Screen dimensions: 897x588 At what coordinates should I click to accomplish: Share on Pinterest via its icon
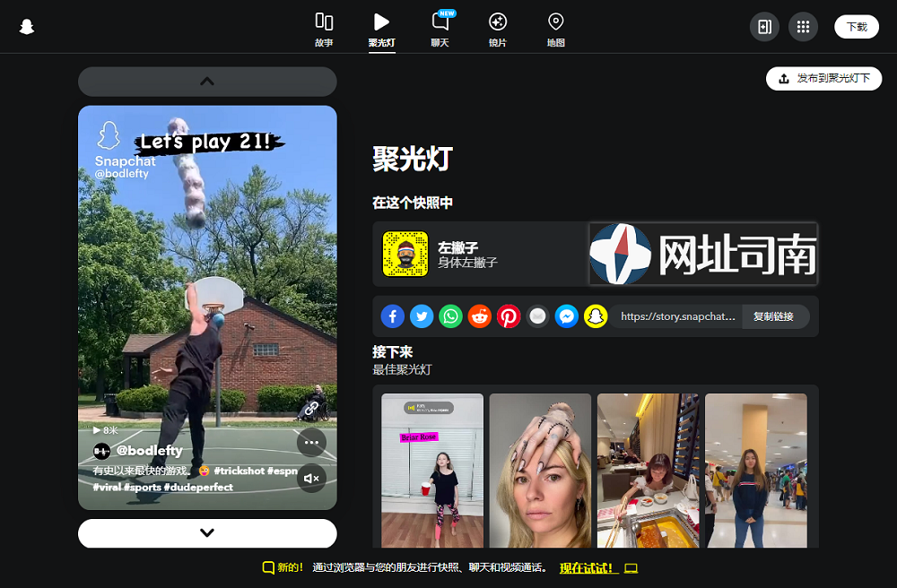pyautogui.click(x=509, y=316)
